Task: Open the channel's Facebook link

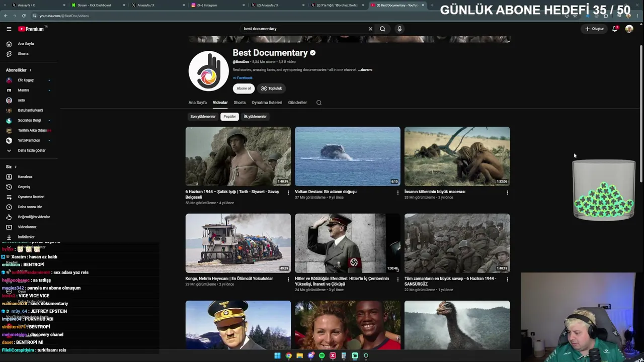Action: click(x=243, y=78)
